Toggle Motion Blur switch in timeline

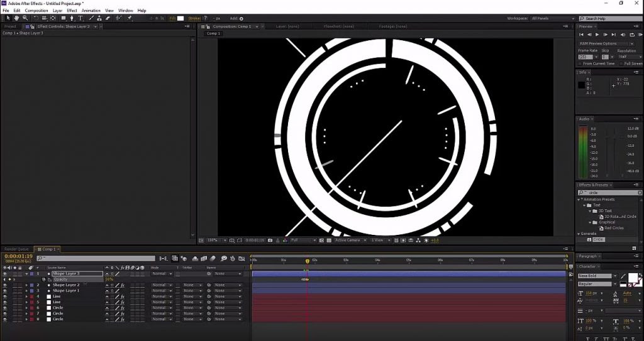(x=213, y=259)
